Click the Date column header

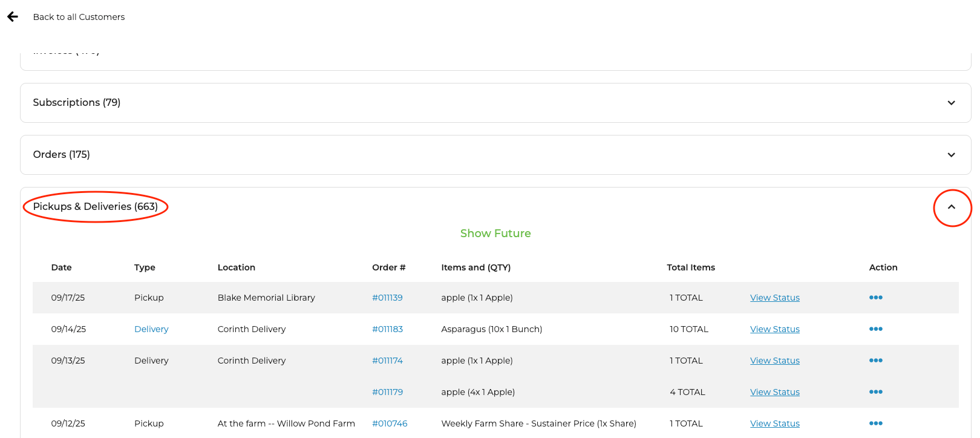(x=61, y=267)
